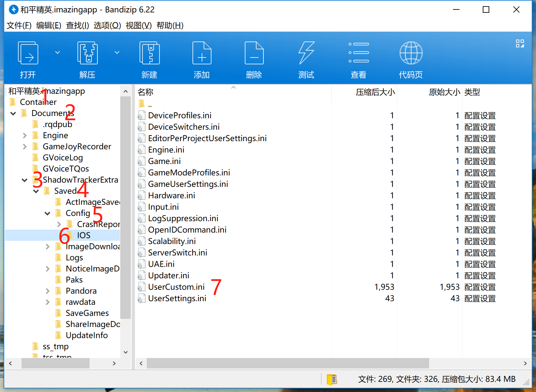The image size is (536, 392).
Task: Open the dropdown arrow next to 打开
Action: pos(58,52)
